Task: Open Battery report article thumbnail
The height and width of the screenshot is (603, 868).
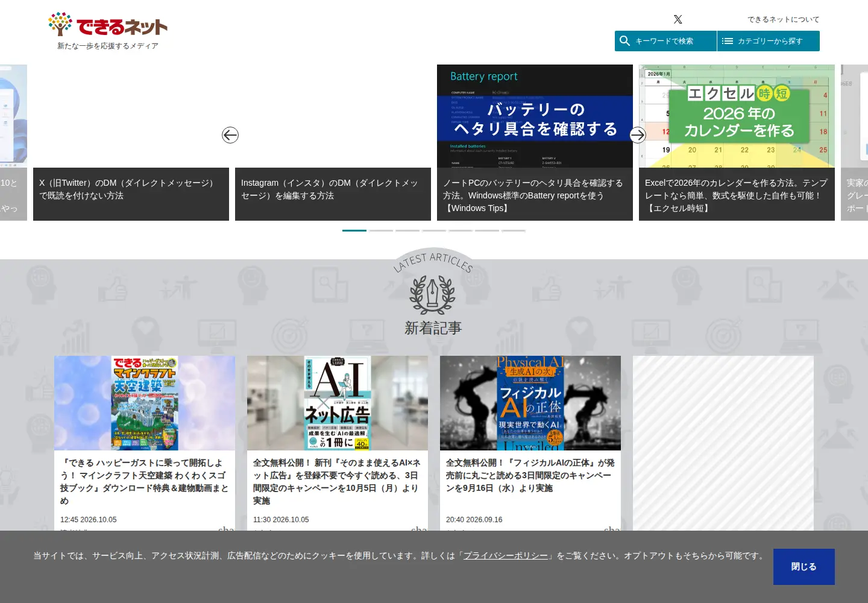Action: pyautogui.click(x=535, y=116)
